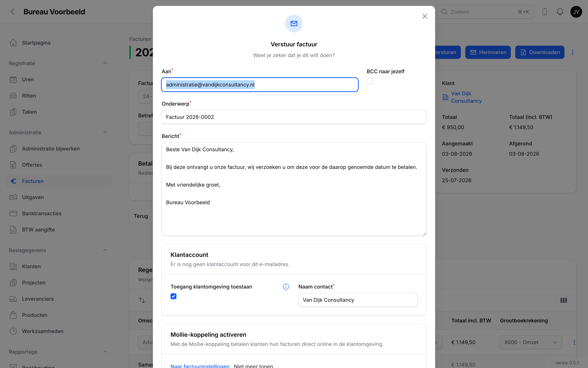The height and width of the screenshot is (368, 588).
Task: Open the Startpagina home icon
Action: pos(13,43)
